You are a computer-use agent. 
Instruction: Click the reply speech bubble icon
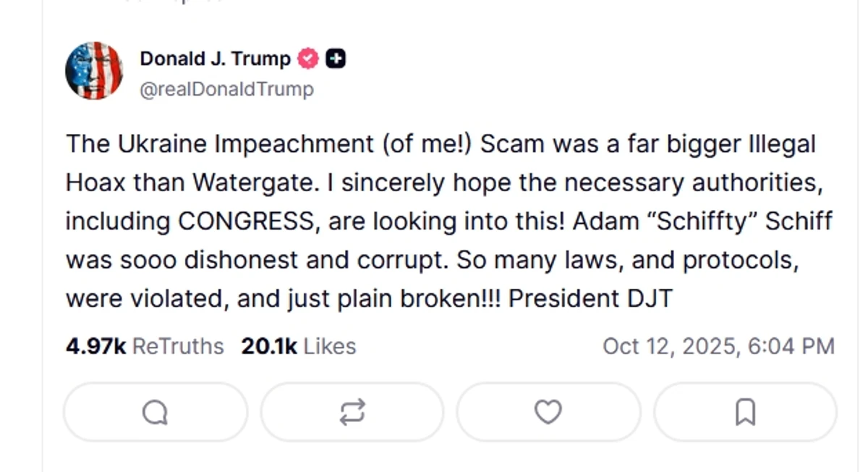pyautogui.click(x=155, y=413)
